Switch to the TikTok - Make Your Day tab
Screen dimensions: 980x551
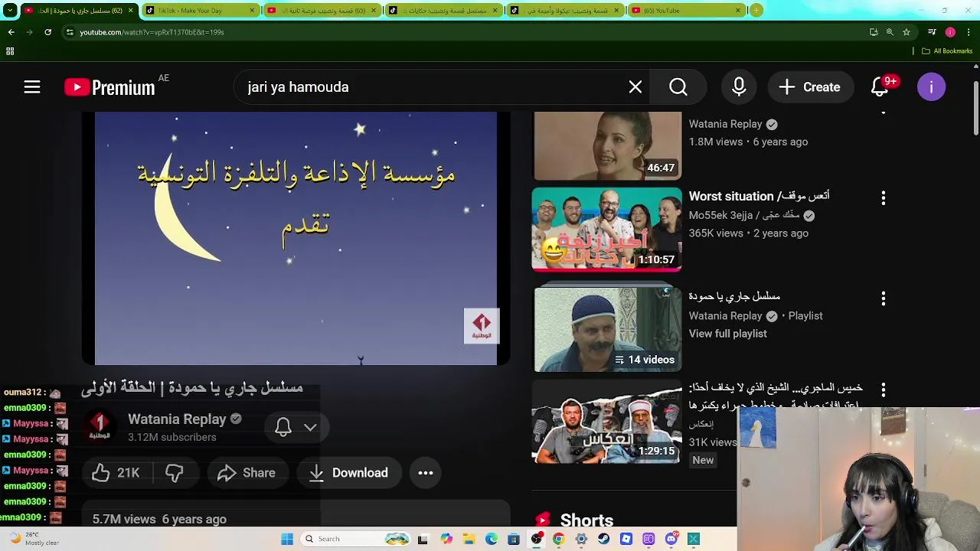(199, 10)
